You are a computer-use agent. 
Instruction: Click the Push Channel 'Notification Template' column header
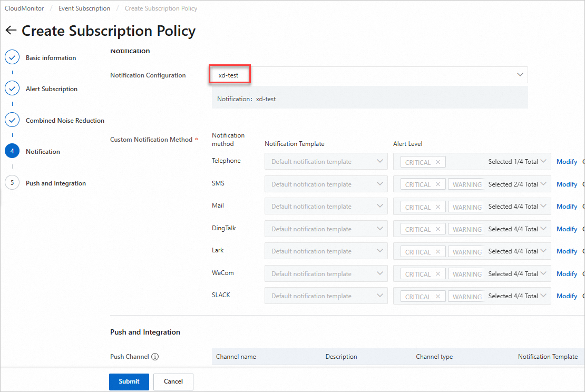(548, 357)
